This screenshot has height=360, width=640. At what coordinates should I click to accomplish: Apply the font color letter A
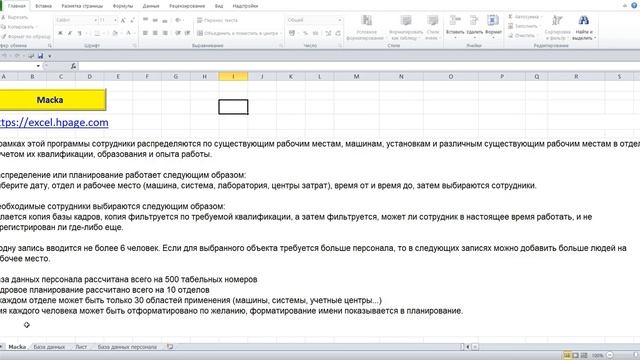pyautogui.click(x=128, y=33)
